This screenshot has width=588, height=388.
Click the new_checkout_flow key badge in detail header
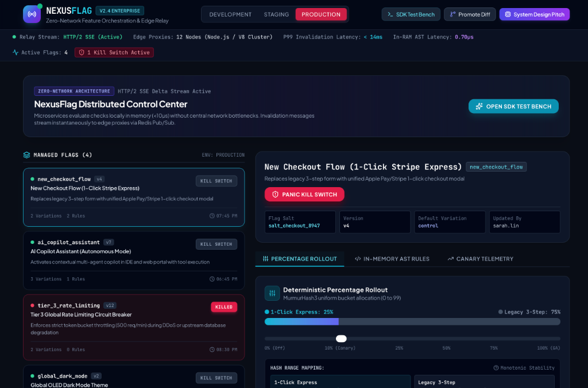(x=496, y=167)
